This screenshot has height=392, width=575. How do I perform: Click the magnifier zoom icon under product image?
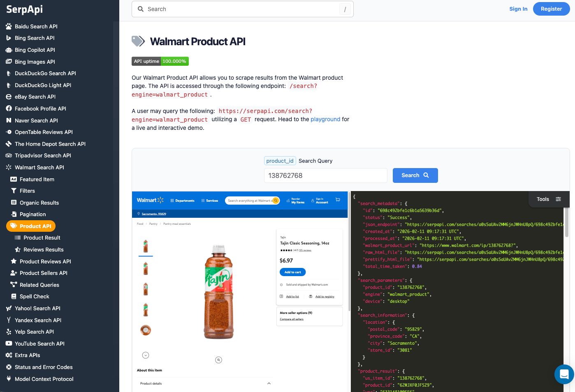219,360
